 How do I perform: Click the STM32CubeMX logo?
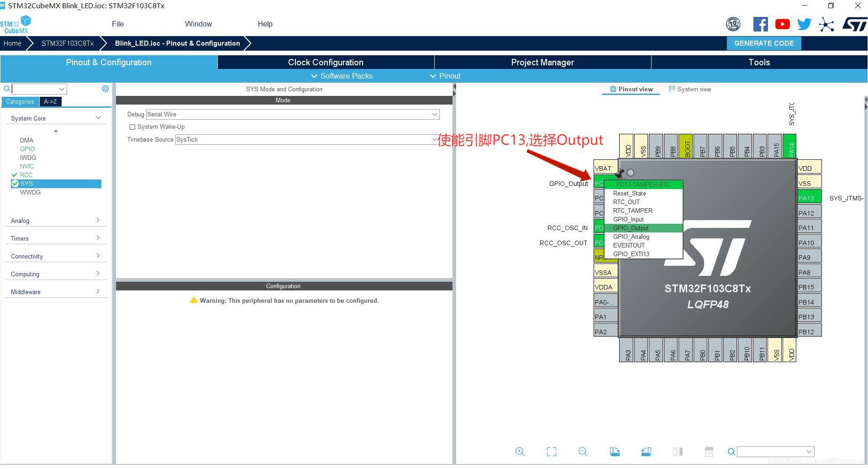click(16, 25)
